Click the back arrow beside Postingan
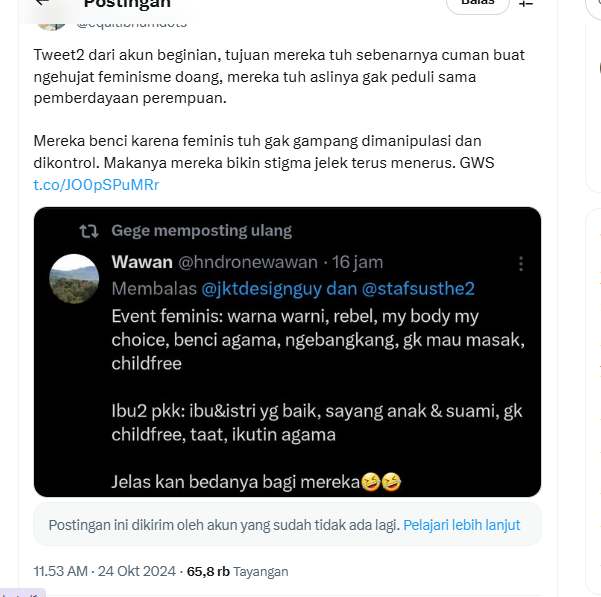Image resolution: width=601 pixels, height=597 pixels. (x=42, y=3)
